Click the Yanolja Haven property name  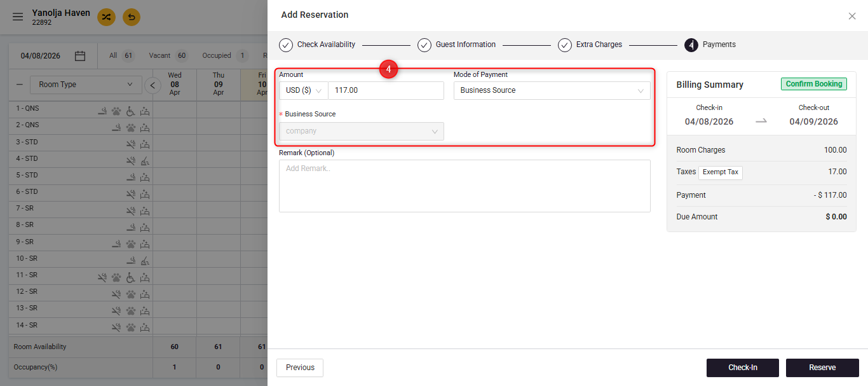[x=61, y=13]
